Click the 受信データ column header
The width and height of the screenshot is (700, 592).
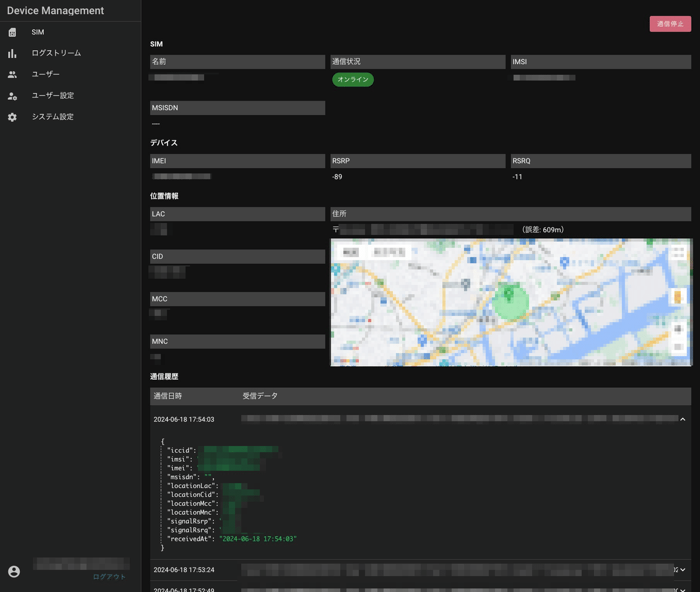point(260,396)
